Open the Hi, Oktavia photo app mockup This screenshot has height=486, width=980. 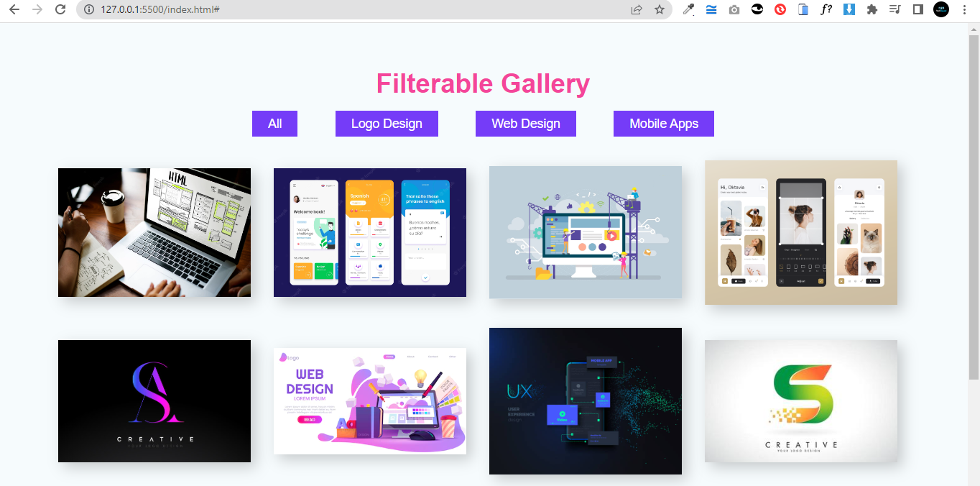(x=801, y=232)
